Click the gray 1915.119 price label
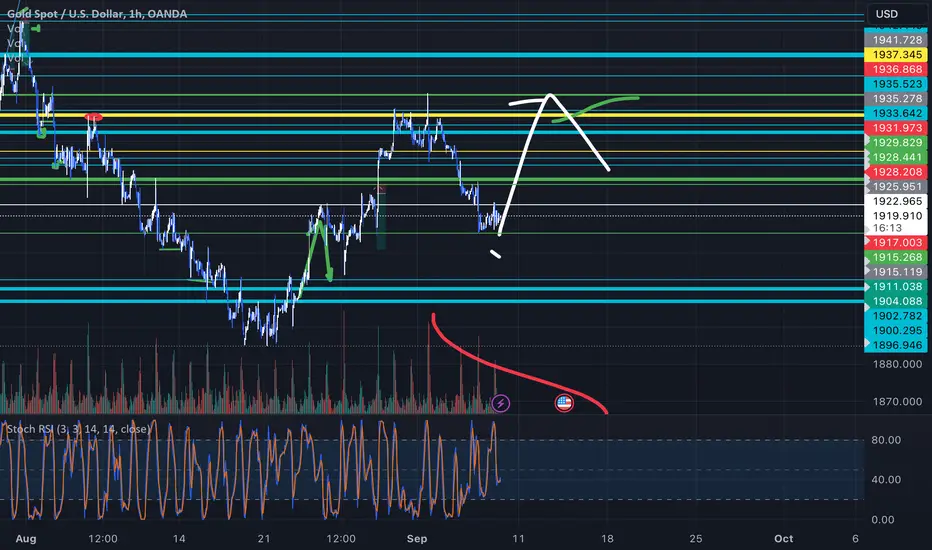Viewport: 932px width, 550px height. pyautogui.click(x=896, y=272)
